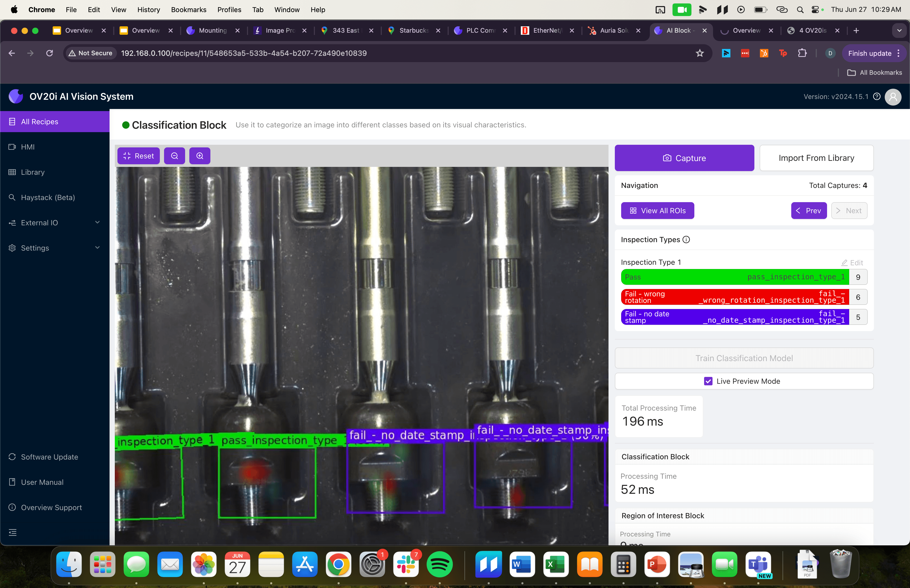
Task: Click the Inspection Types info icon
Action: [686, 240]
